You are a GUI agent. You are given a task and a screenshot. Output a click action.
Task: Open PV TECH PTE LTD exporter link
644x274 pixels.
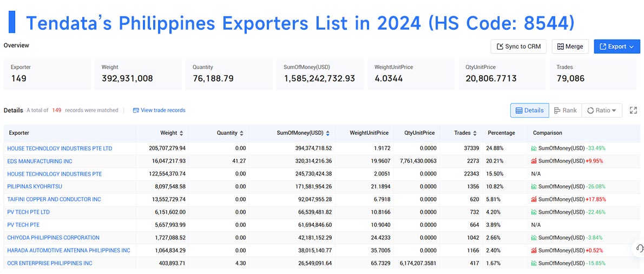click(29, 212)
